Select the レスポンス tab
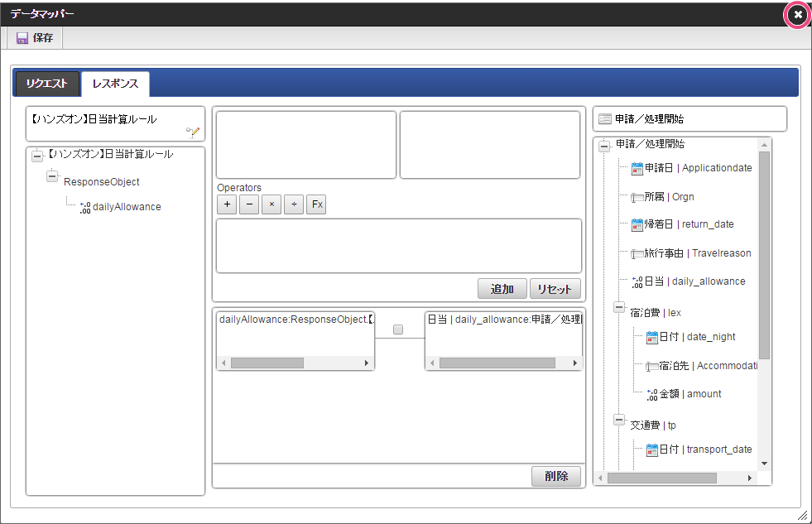812x524 pixels. pyautogui.click(x=116, y=84)
